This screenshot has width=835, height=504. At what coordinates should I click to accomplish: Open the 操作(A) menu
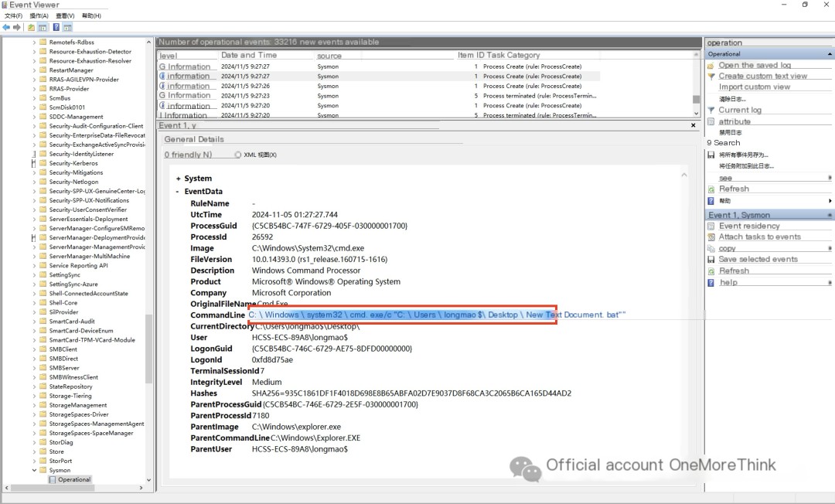pyautogui.click(x=39, y=16)
